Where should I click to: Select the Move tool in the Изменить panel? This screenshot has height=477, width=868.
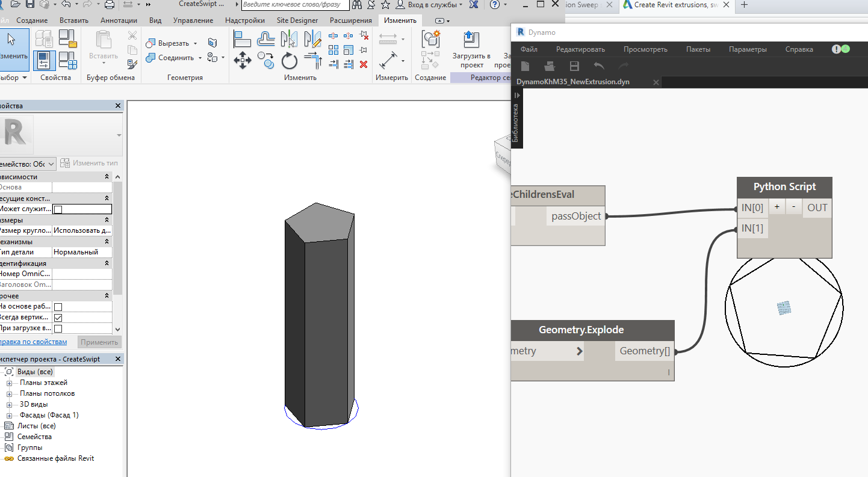[x=244, y=60]
